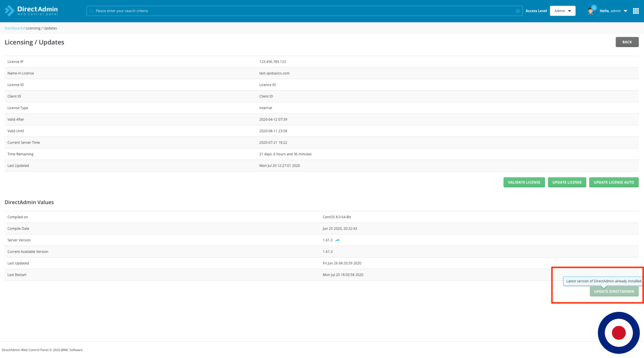
Task: Click the BACK button at top right
Action: pos(627,42)
